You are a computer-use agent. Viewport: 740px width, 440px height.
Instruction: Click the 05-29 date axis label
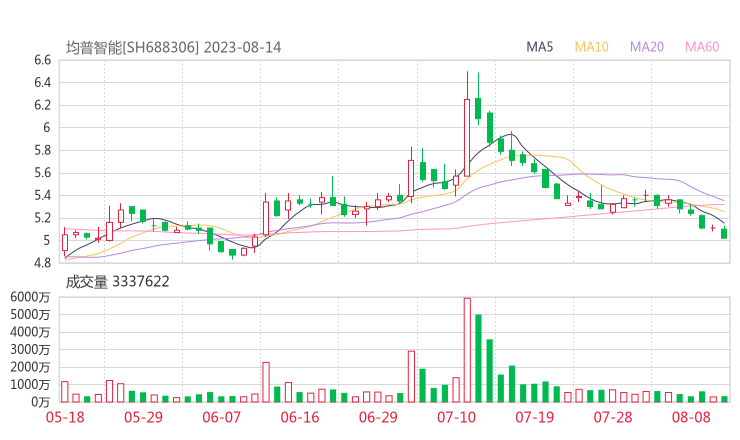coord(143,417)
